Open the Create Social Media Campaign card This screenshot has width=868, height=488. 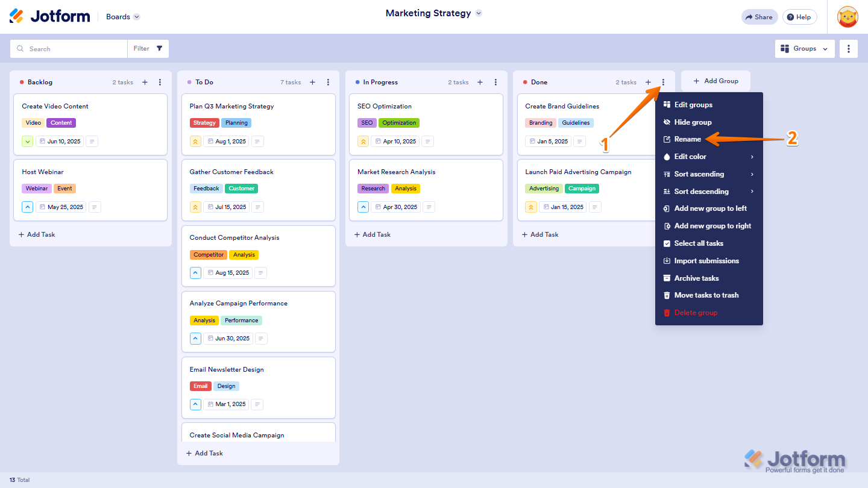(x=259, y=433)
